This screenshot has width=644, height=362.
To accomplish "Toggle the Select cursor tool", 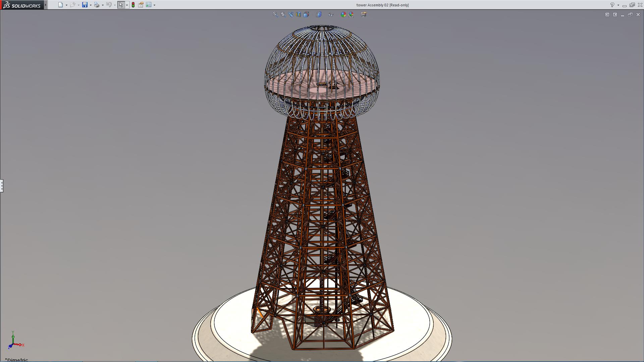I will tap(121, 5).
